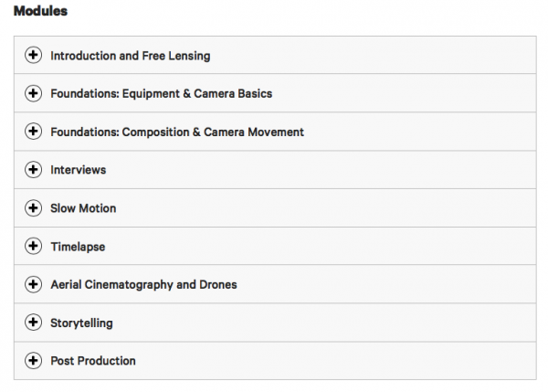Open the Foundations: Equipment & Camera Basics module
548x392 pixels.
pyautogui.click(x=161, y=94)
